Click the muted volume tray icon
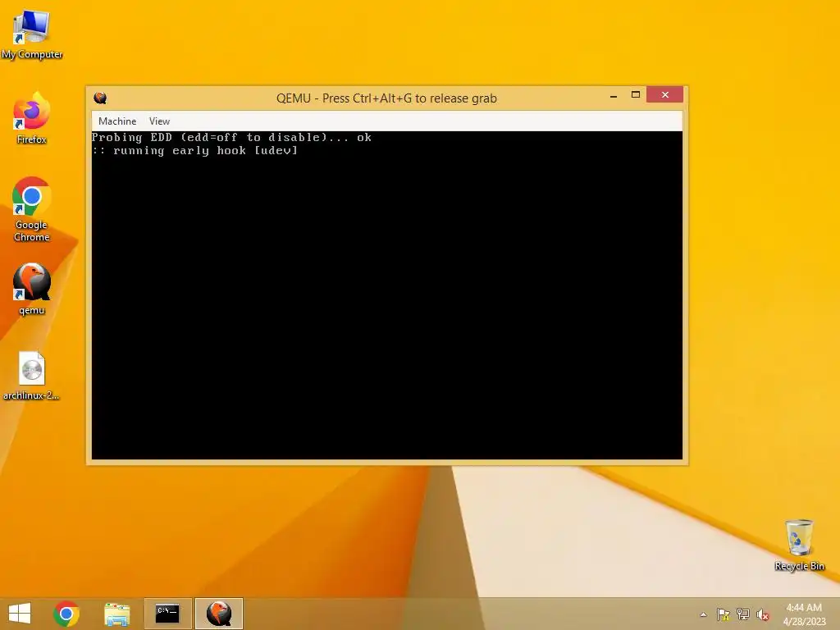Viewport: 840px width, 630px height. point(763,614)
